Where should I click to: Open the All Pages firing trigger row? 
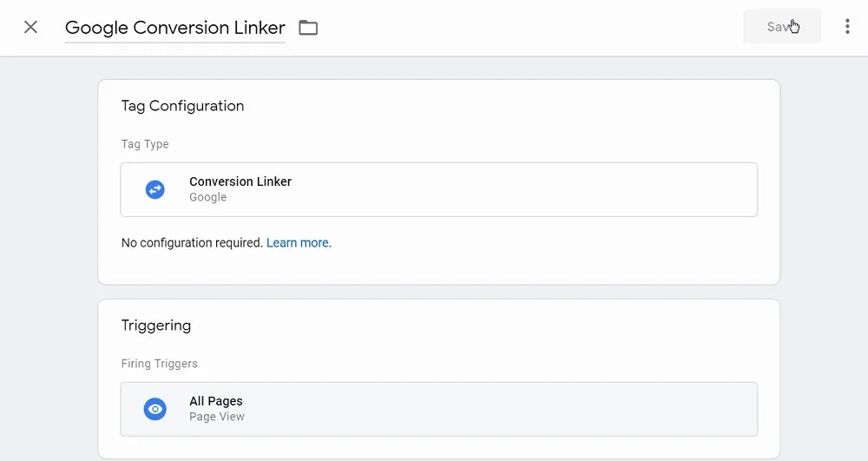point(438,409)
